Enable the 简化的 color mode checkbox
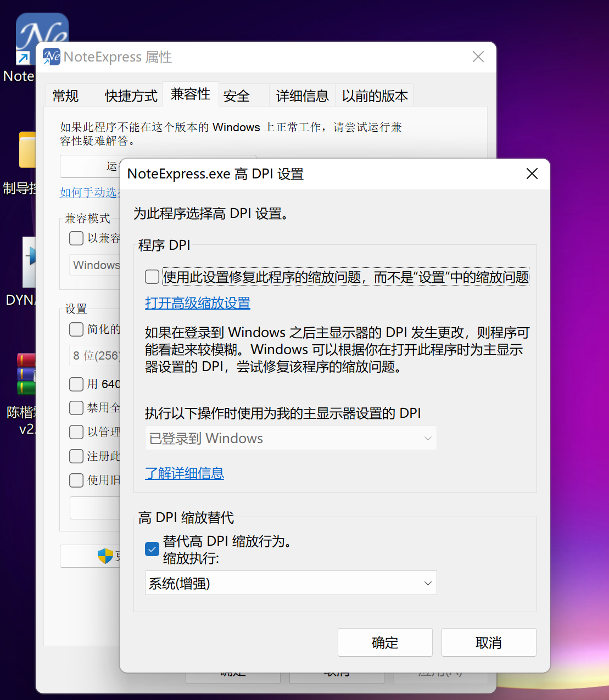609x700 pixels. (76, 329)
